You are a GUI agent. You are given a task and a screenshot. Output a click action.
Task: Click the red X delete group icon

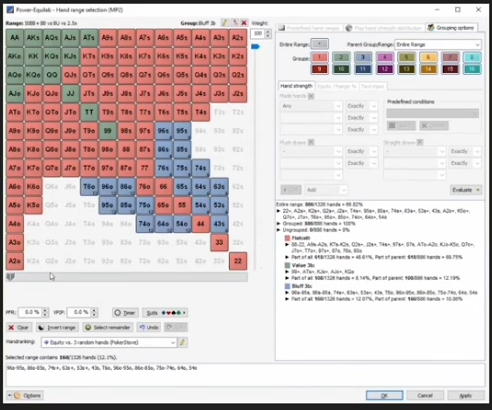coord(244,23)
